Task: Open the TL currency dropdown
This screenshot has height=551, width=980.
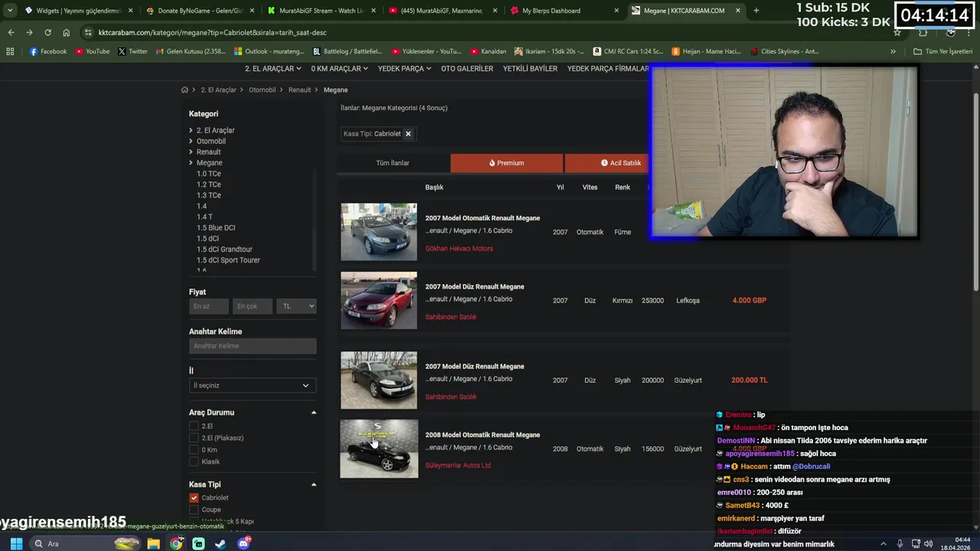Action: 296,306
